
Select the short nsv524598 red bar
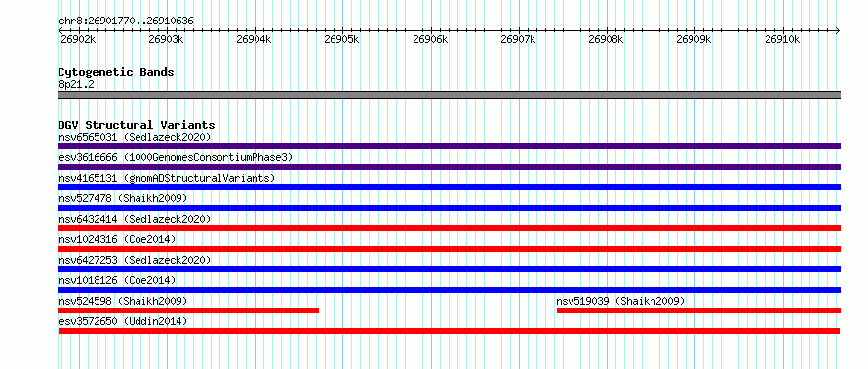(x=188, y=310)
